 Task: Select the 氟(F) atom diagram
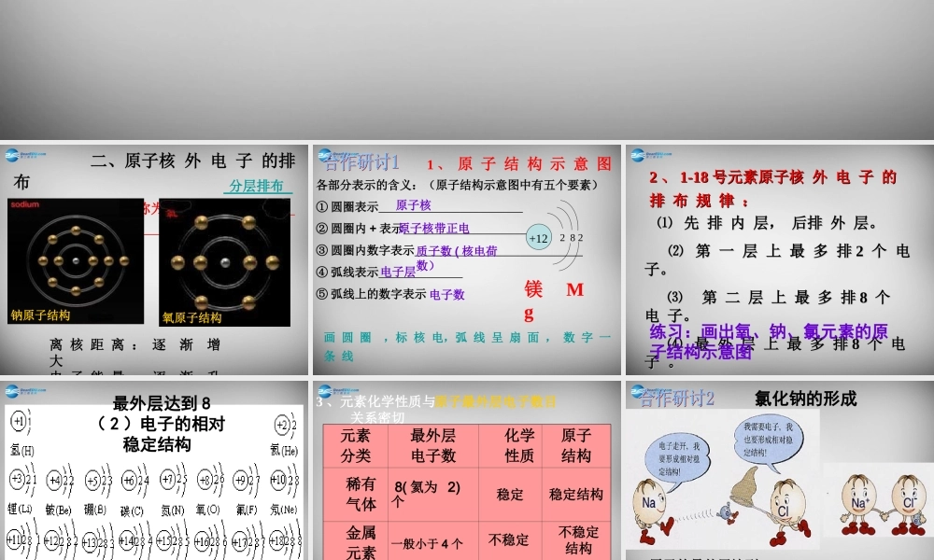(x=247, y=489)
